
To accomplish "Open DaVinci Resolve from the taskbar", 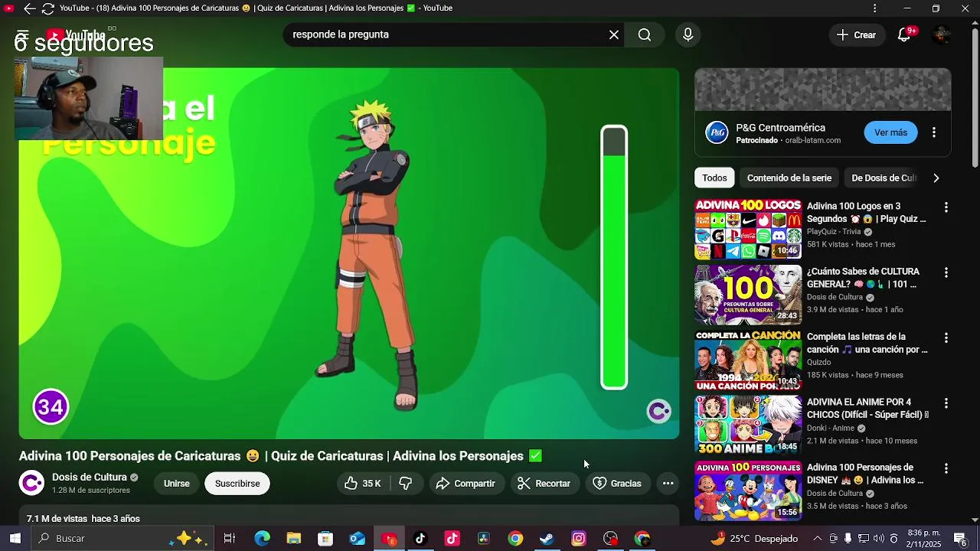I will [484, 539].
